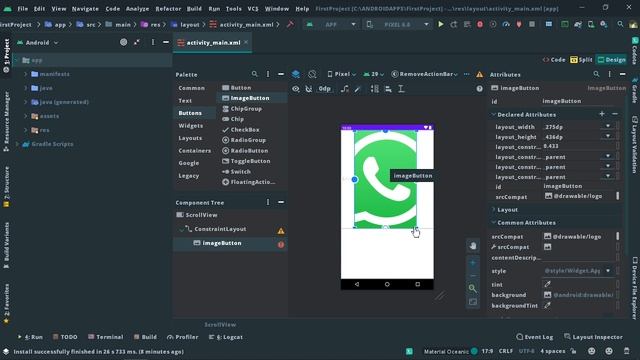This screenshot has width=640, height=360.
Task: Pick ImageButton in the palette
Action: click(x=250, y=98)
